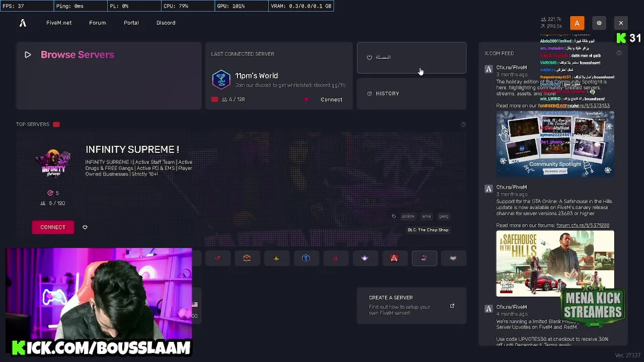Select the ems tag

pos(427,216)
